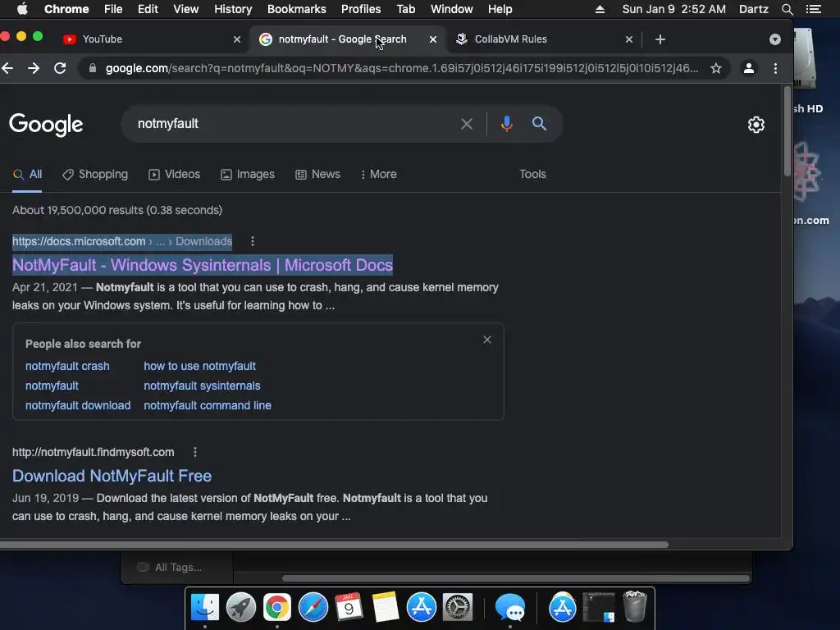Open the App Store from the Dock

[x=421, y=608]
